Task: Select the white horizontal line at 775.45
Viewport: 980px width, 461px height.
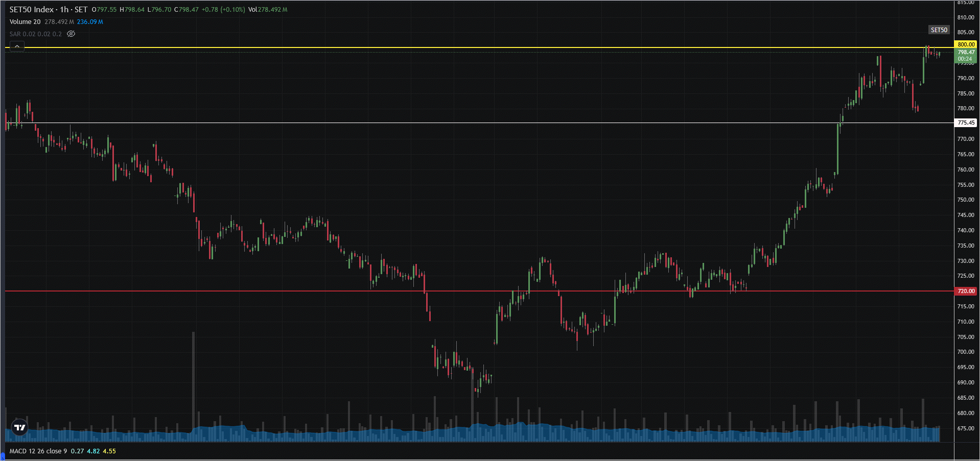Action: 479,123
